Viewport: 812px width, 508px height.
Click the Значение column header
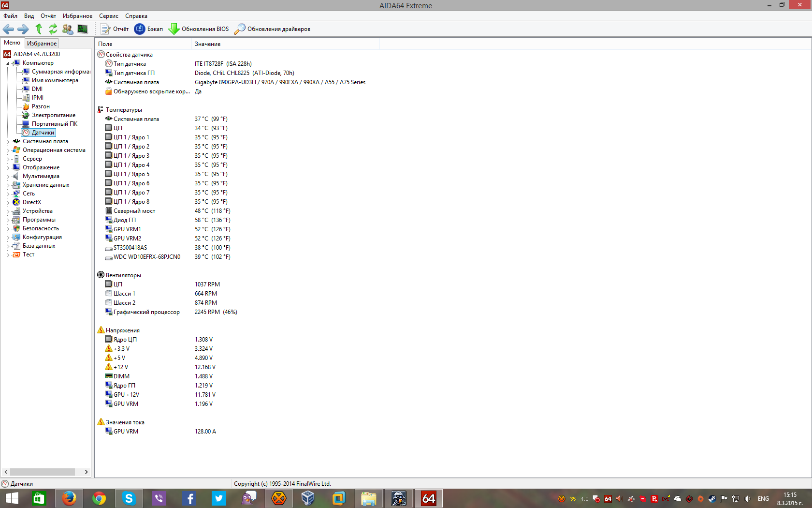click(x=286, y=44)
